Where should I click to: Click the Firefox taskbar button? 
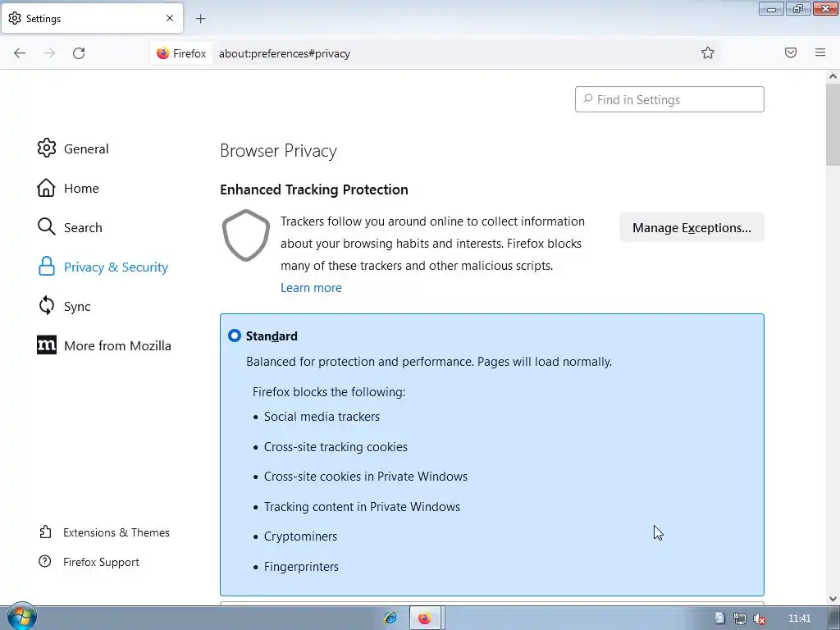(426, 619)
